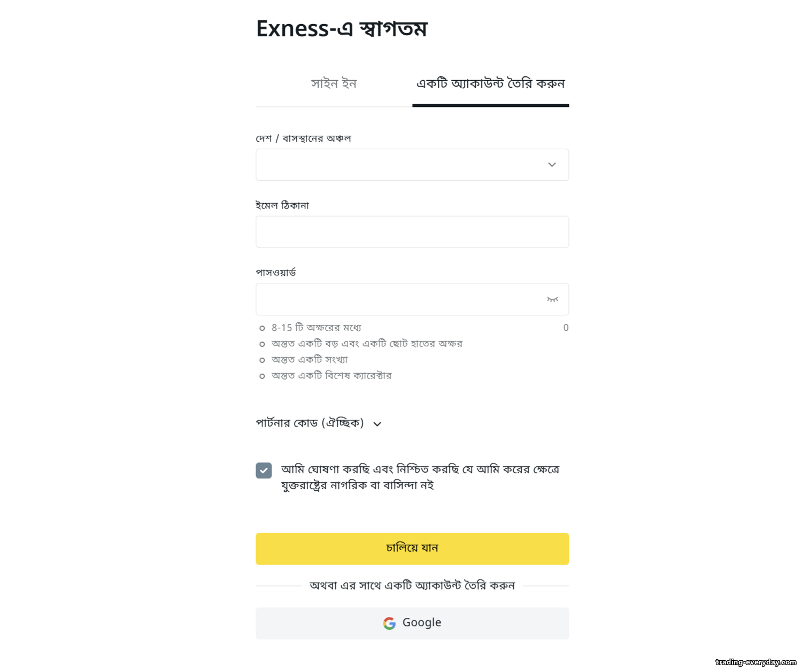Viewport: 802px width, 672px height.
Task: Click the password character counter 0
Action: point(566,328)
